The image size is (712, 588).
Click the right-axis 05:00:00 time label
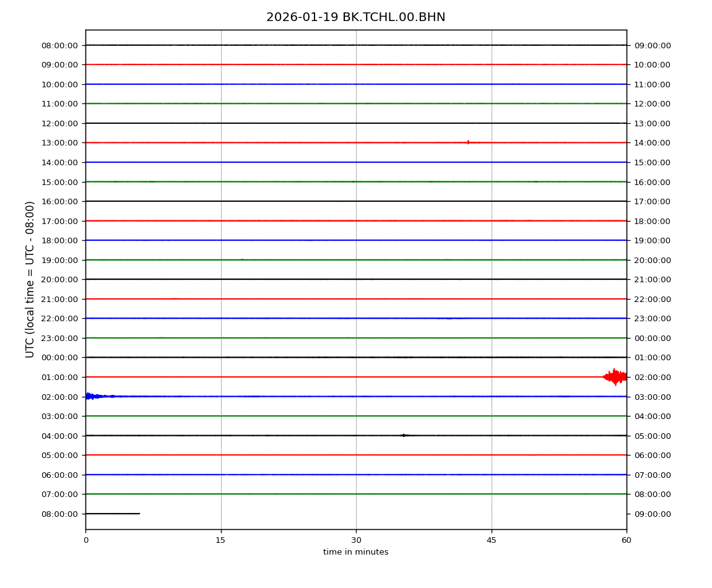point(652,436)
